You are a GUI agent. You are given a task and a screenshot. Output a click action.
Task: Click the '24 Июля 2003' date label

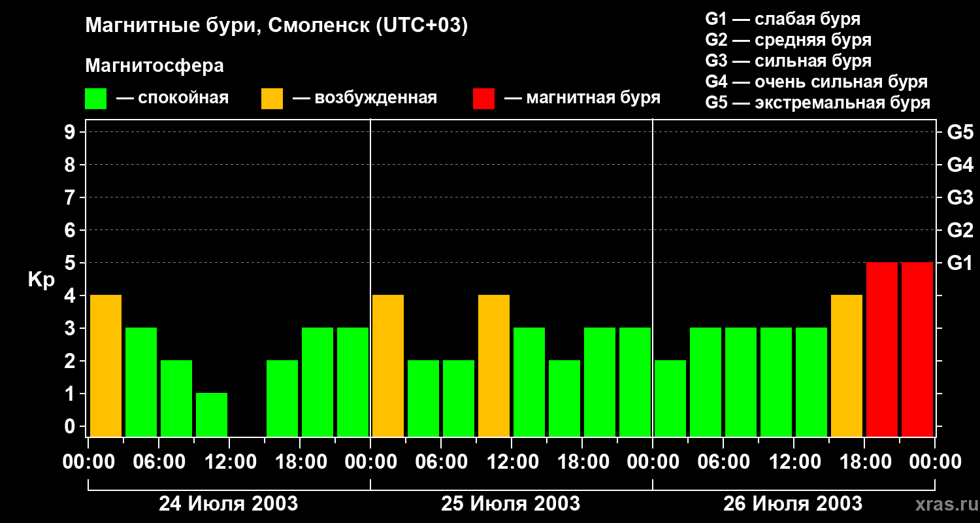coord(229,504)
